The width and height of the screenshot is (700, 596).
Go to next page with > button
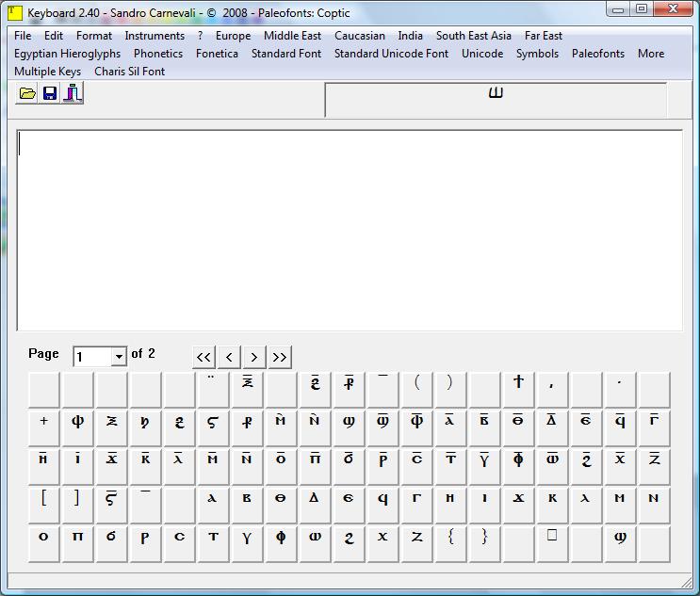coord(254,357)
